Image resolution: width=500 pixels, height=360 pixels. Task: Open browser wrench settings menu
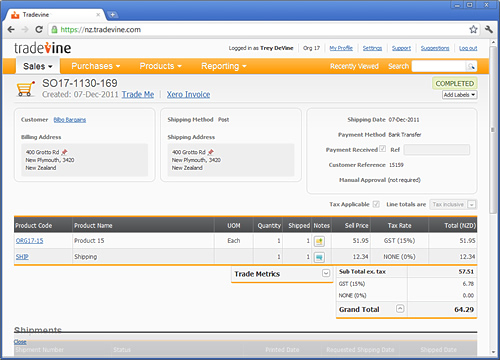coord(489,29)
